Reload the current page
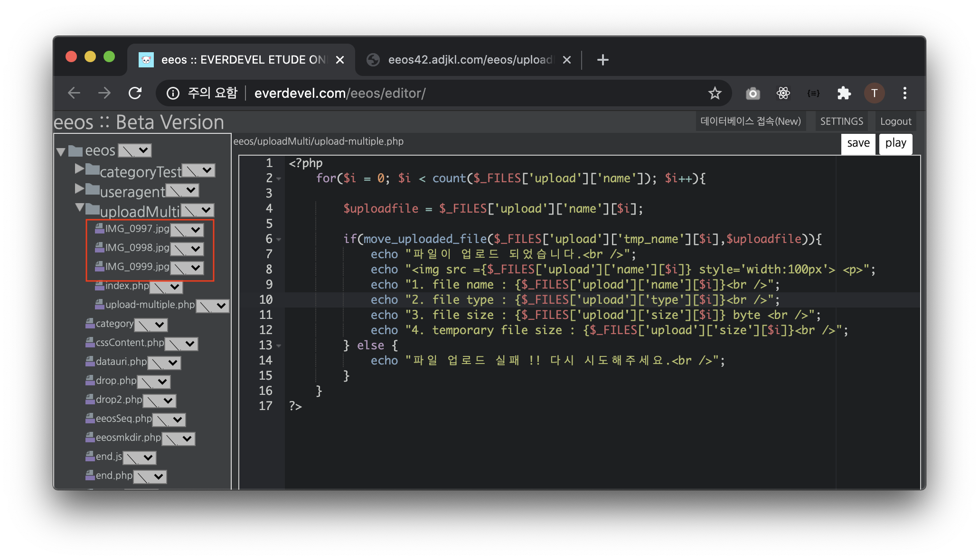This screenshot has width=979, height=560. pos(135,93)
